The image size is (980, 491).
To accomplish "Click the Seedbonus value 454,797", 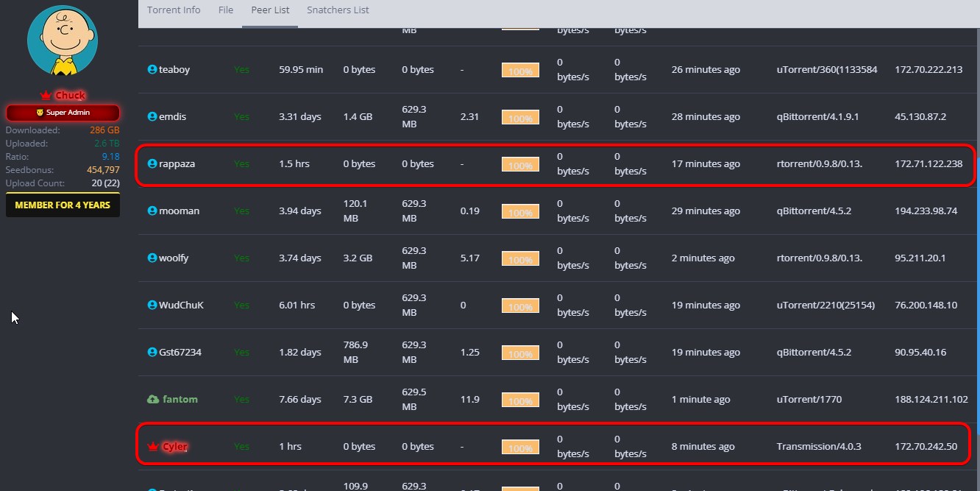I will 103,170.
